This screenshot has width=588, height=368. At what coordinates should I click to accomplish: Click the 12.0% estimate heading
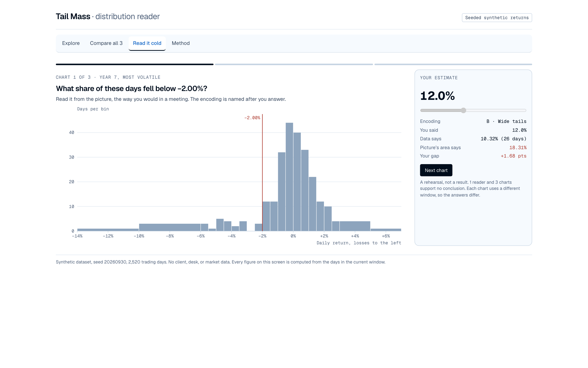click(x=437, y=96)
